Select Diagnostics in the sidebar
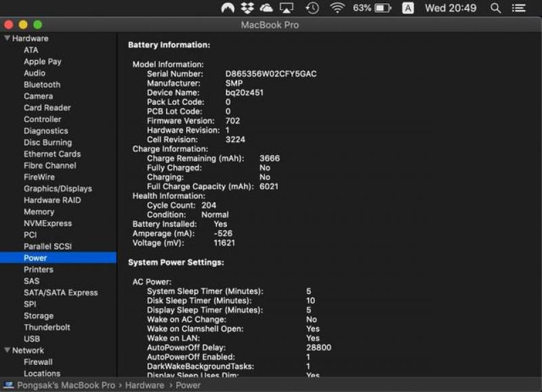This screenshot has width=542, height=392. (x=46, y=131)
